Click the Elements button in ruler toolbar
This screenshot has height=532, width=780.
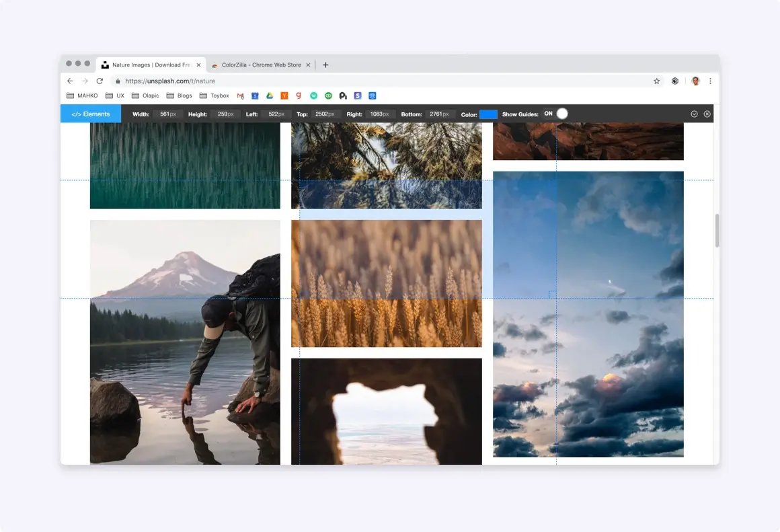91,114
